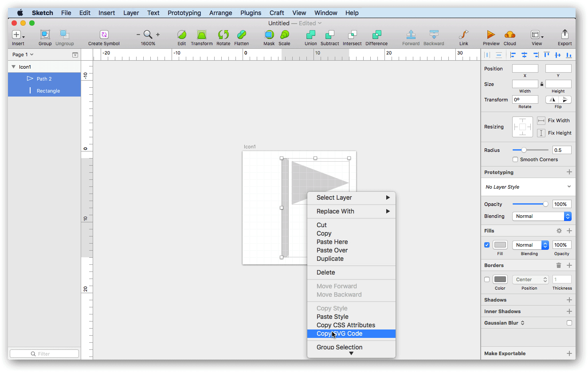Enable the Gaussian Blur checkbox
This screenshot has height=372, width=588.
[569, 323]
